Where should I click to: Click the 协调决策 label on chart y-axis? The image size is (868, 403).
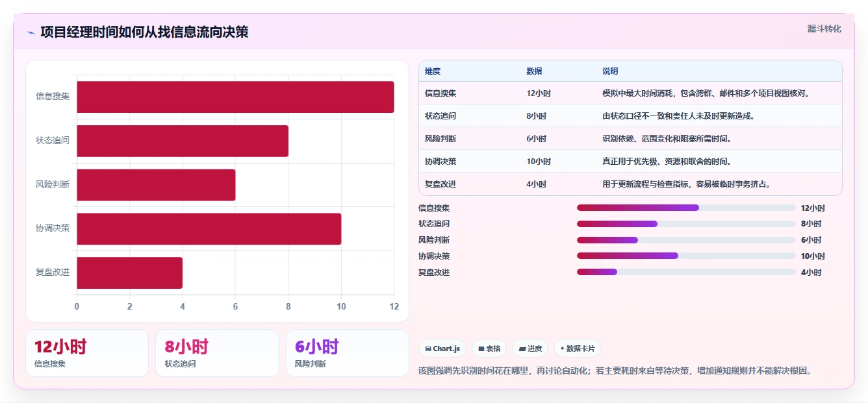point(53,228)
